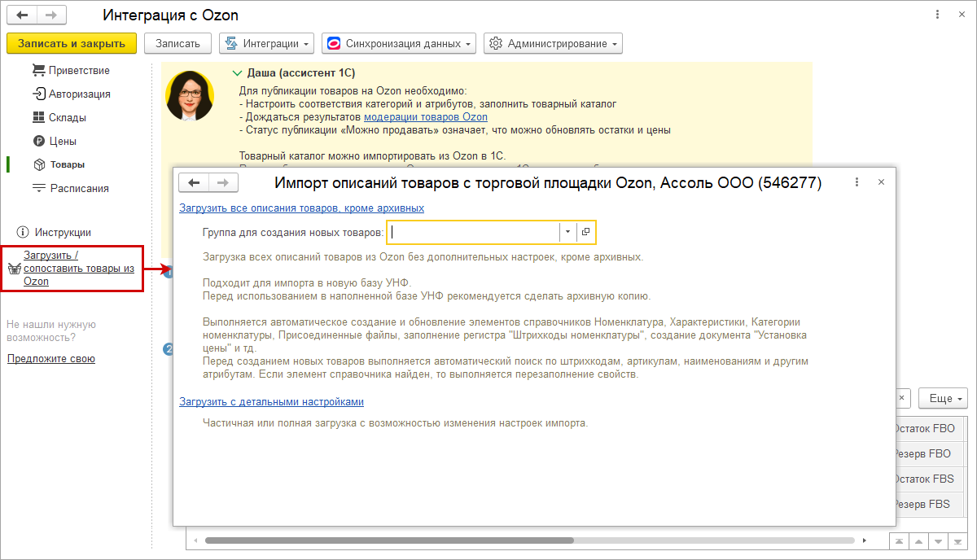Click the ruble coin icon beside Цены

click(38, 141)
